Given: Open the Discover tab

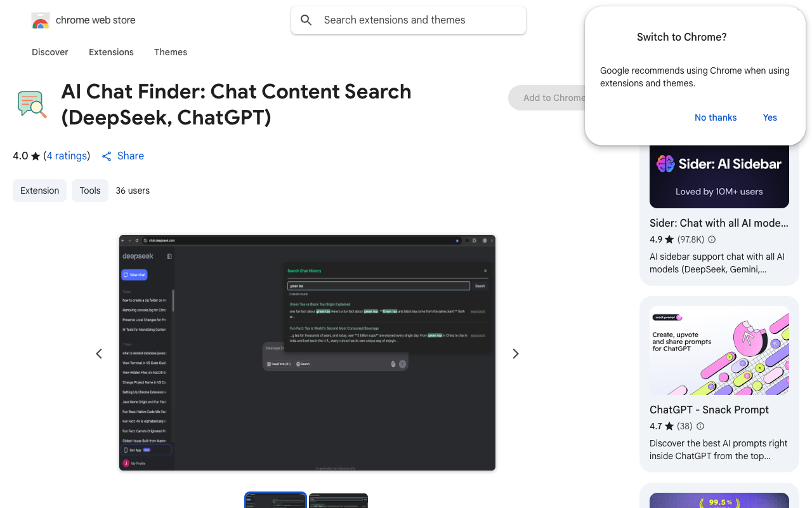Looking at the screenshot, I should pos(50,52).
